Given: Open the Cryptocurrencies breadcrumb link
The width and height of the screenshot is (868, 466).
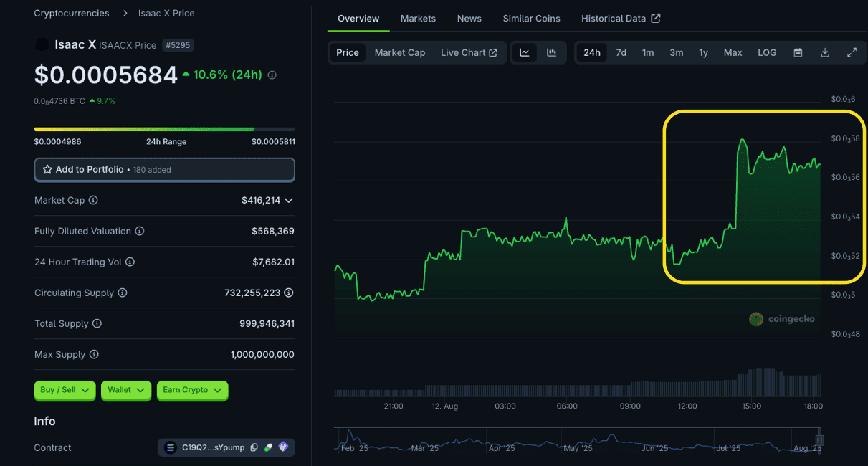Looking at the screenshot, I should pyautogui.click(x=72, y=13).
